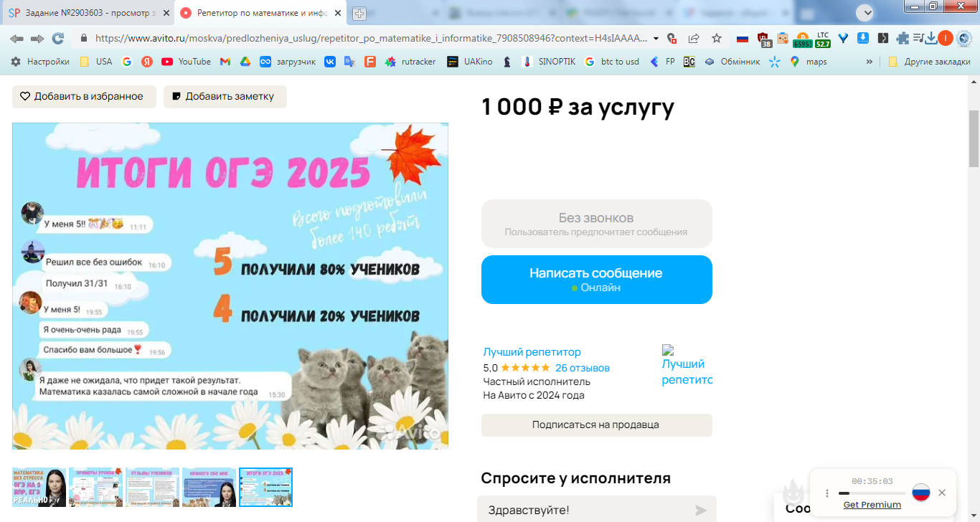Open the btc to usd bookmark

point(612,62)
